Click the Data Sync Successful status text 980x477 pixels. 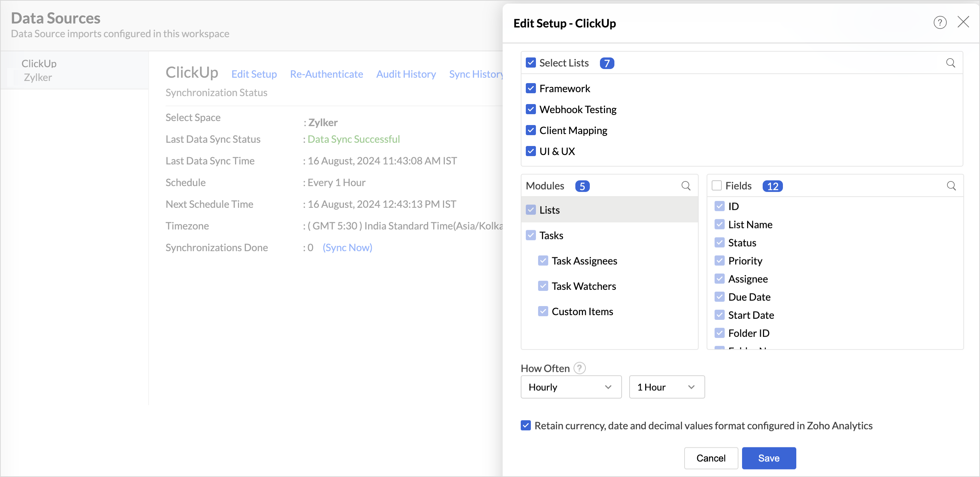354,139
